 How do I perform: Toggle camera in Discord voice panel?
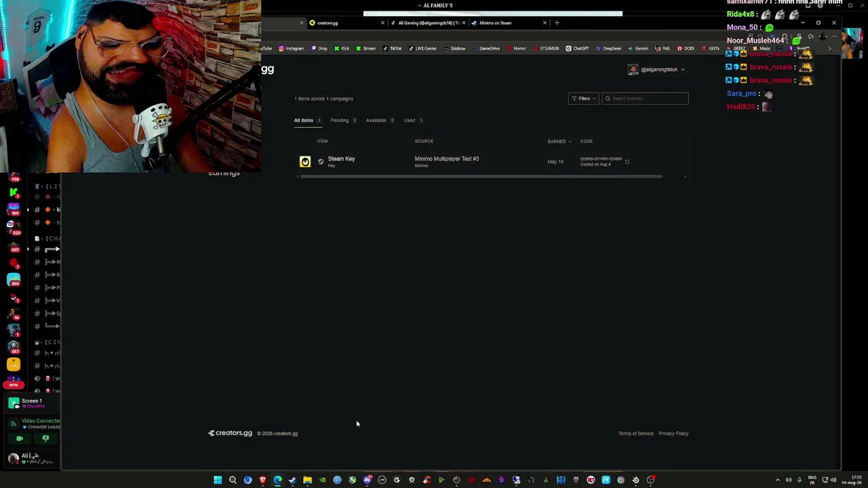[20, 439]
